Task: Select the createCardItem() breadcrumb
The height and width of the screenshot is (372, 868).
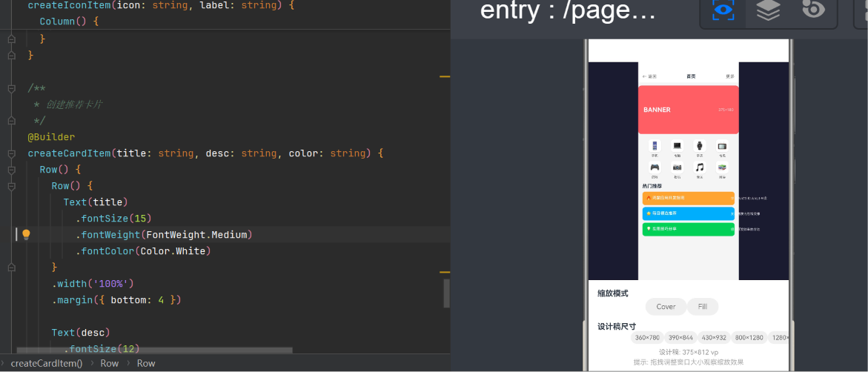Action: [x=47, y=363]
